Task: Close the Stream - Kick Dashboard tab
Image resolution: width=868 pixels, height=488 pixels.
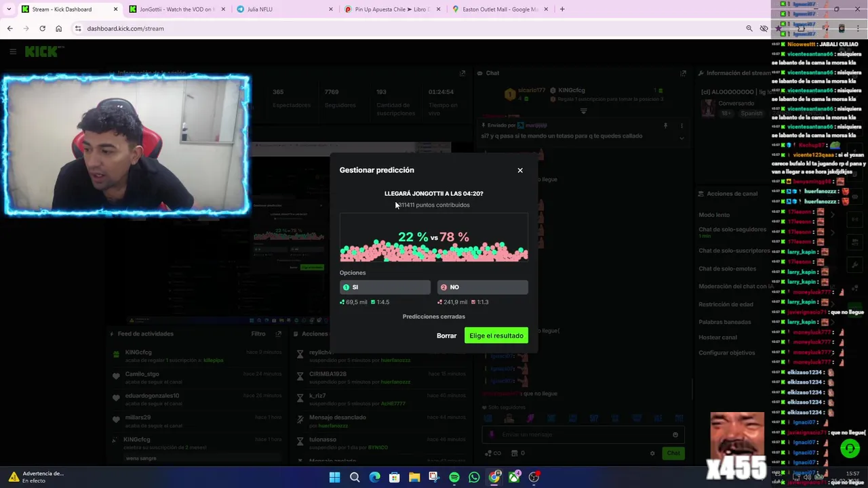Action: pos(115,9)
